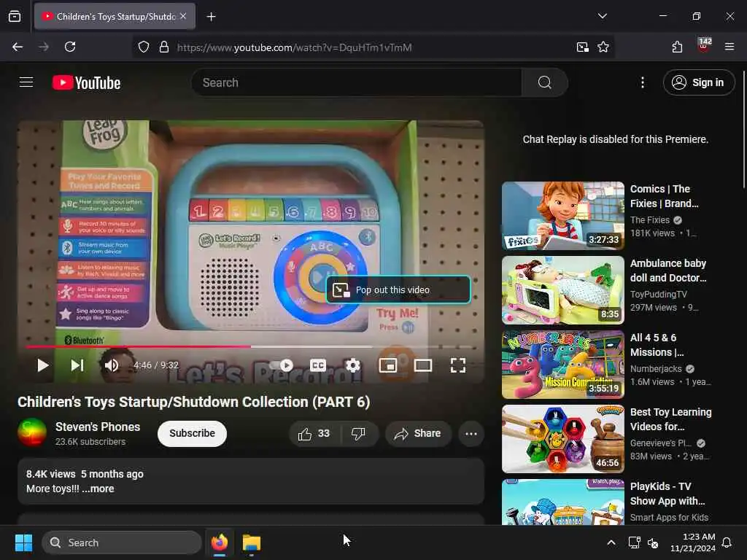
Task: Switch to miniplayer mode
Action: click(388, 365)
